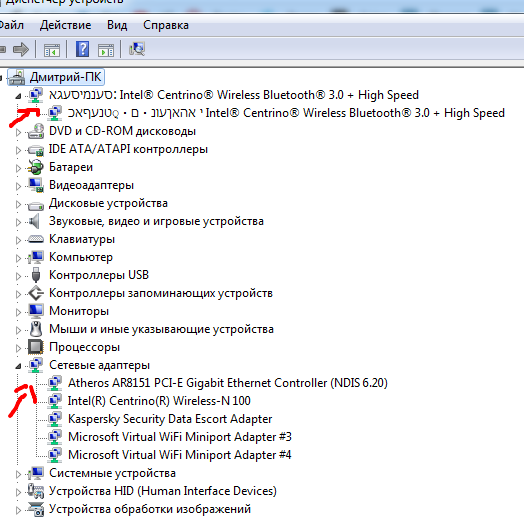Expand the Видеоадаптеры category
524x528 pixels.
[18, 186]
